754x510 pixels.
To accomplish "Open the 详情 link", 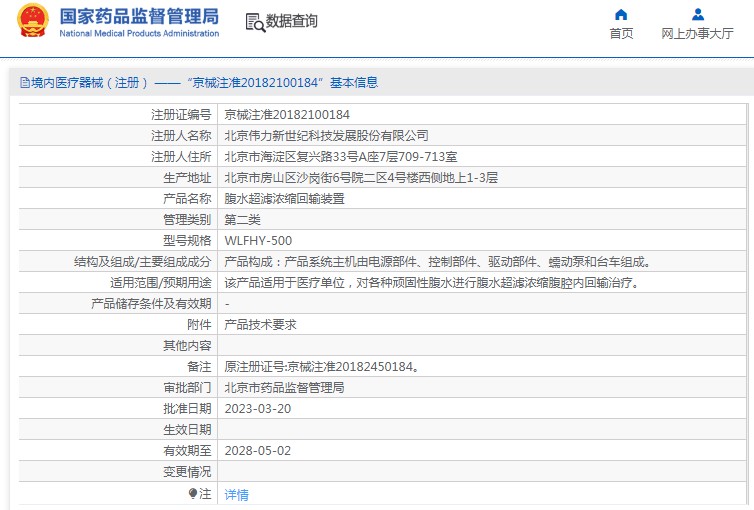I will coord(237,495).
